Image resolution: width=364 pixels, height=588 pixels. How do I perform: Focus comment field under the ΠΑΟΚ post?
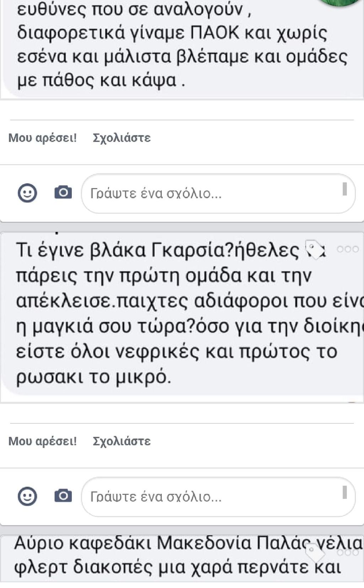pyautogui.click(x=218, y=193)
